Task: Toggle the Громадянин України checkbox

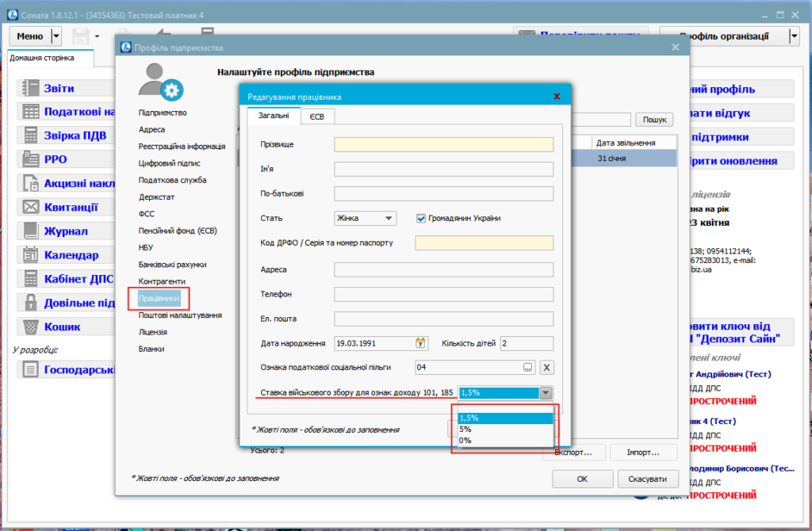Action: [421, 218]
